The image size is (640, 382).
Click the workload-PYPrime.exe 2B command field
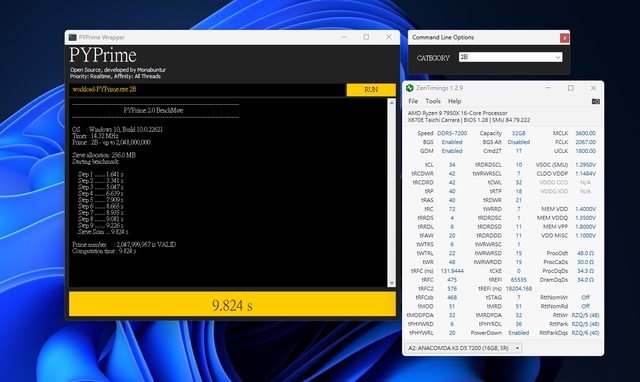click(x=207, y=89)
